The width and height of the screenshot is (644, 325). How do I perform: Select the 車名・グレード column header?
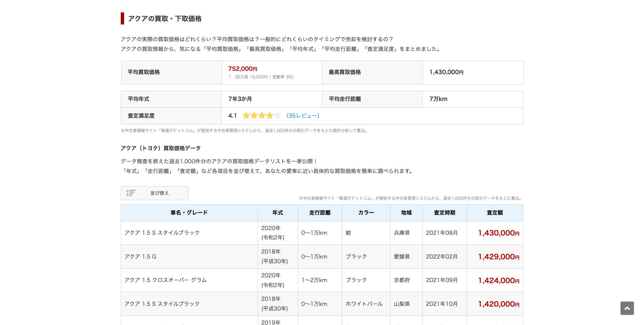(189, 213)
